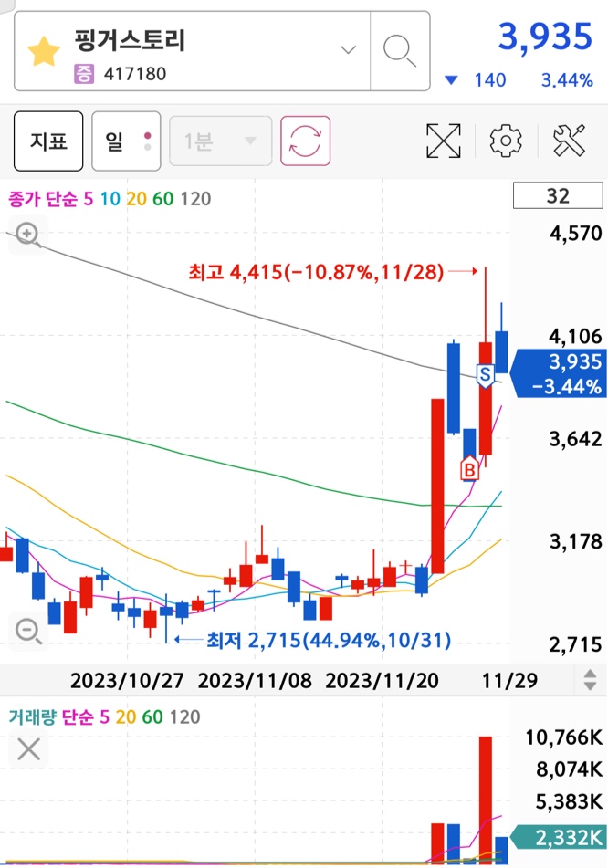
Task: Open the 1분 minute interval dropdown
Action: (x=220, y=141)
